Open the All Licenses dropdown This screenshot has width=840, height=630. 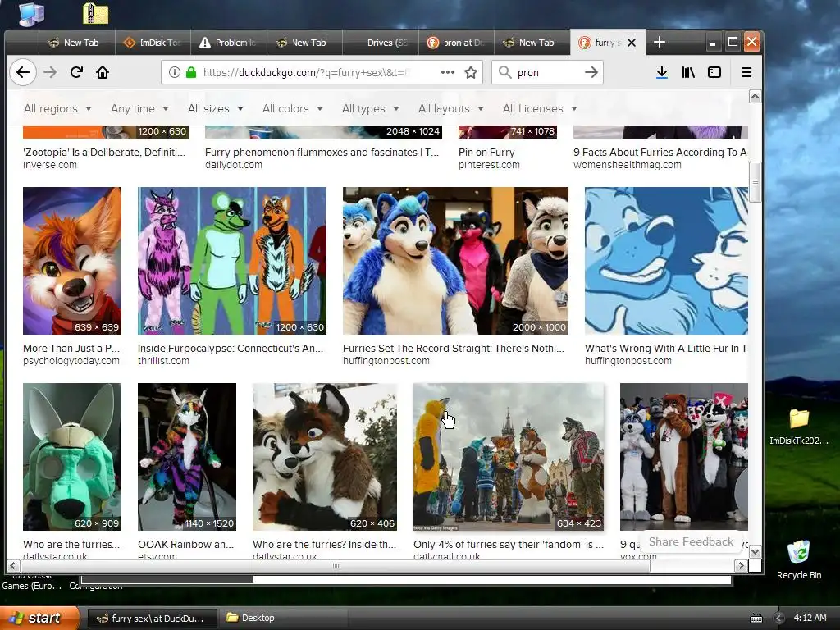point(540,109)
